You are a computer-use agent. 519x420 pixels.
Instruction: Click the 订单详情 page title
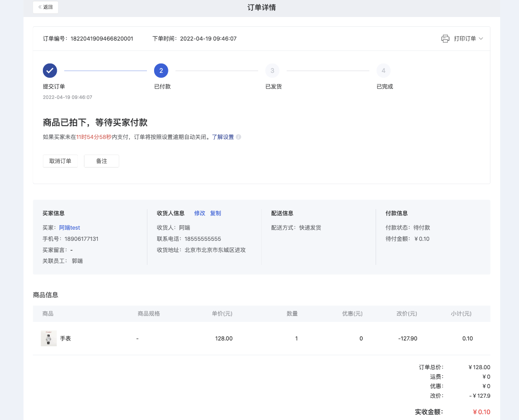point(261,7)
